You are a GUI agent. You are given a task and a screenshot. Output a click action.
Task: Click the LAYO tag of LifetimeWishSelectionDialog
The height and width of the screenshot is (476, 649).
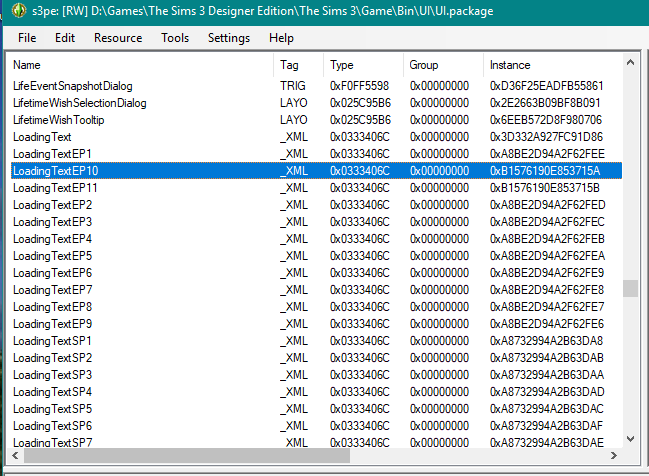pos(294,103)
